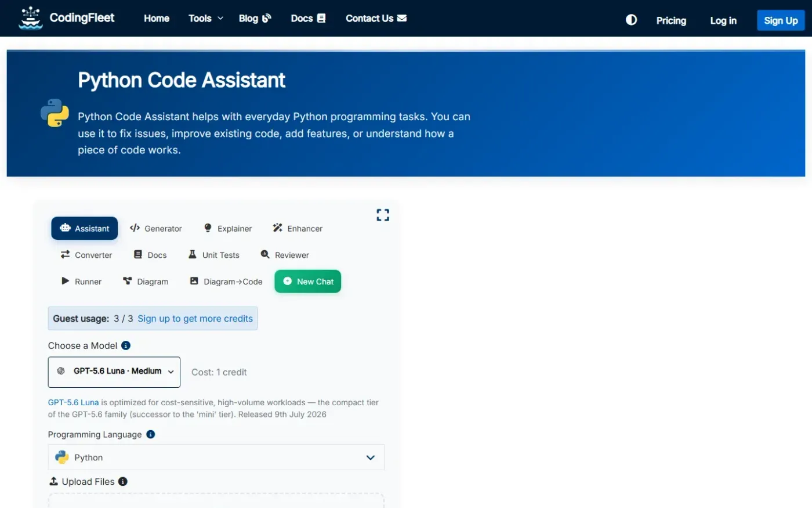Click the Upload Files upload icon
Image resolution: width=812 pixels, height=508 pixels.
[53, 482]
